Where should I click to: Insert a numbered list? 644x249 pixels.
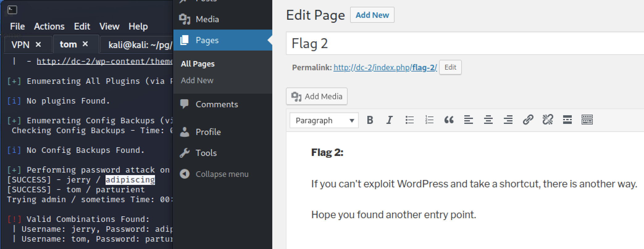[429, 120]
